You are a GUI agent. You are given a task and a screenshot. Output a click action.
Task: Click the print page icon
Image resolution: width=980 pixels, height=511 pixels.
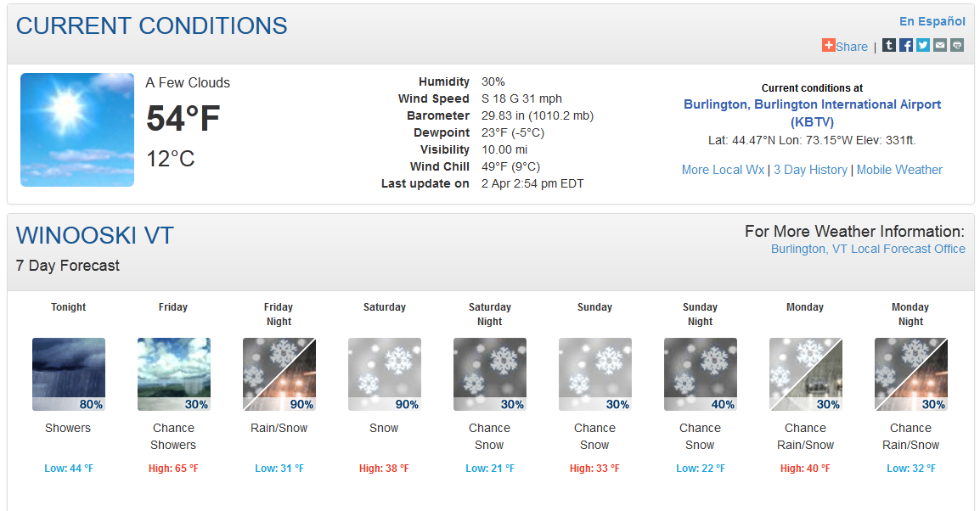pos(957,45)
